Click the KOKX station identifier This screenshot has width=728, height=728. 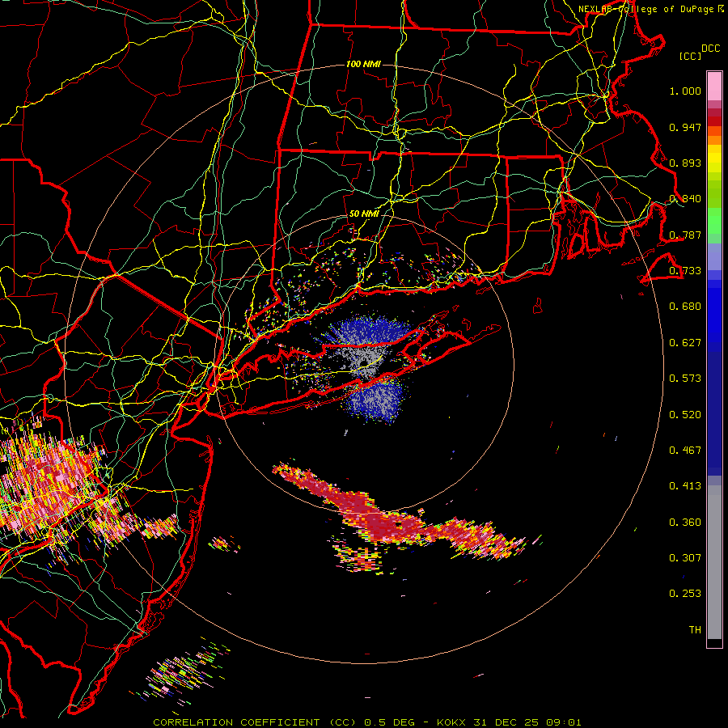452,722
